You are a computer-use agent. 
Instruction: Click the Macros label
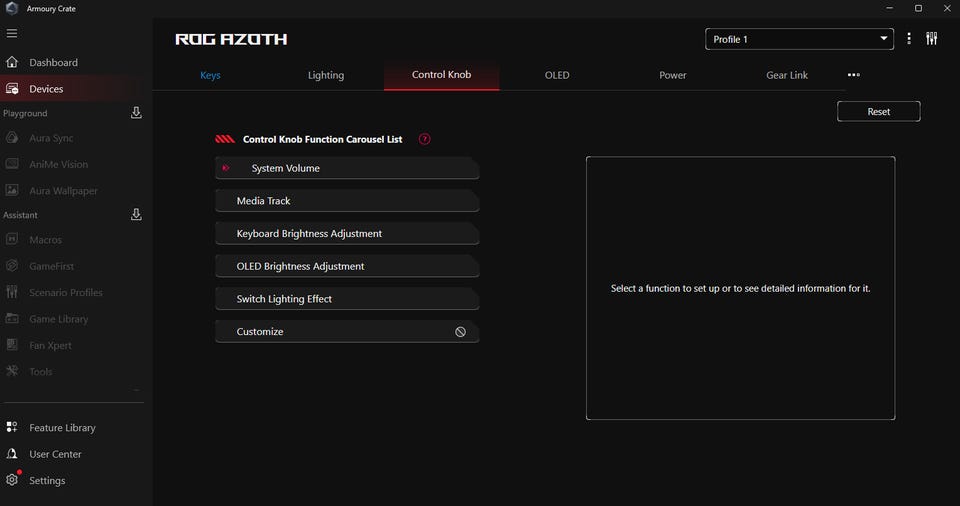tap(45, 240)
